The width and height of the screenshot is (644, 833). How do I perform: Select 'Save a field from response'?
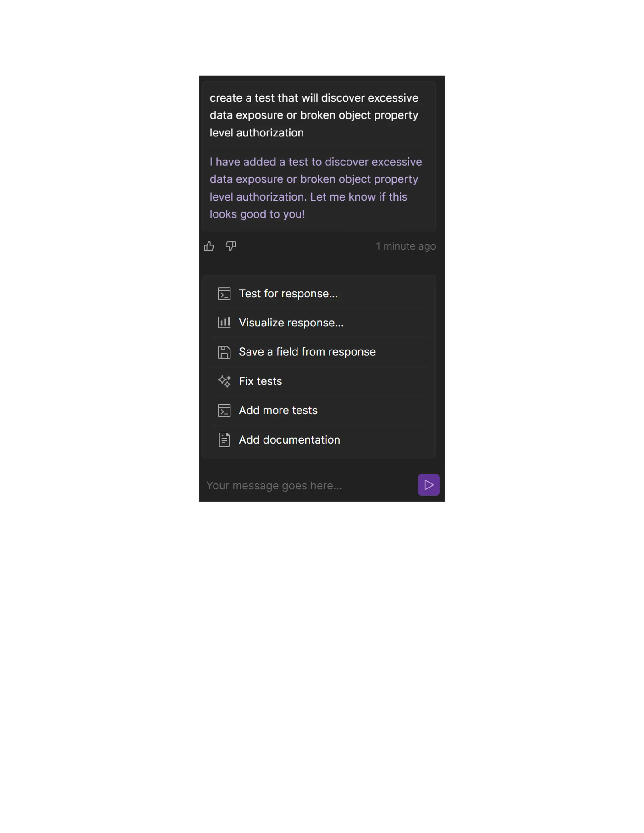coord(319,352)
